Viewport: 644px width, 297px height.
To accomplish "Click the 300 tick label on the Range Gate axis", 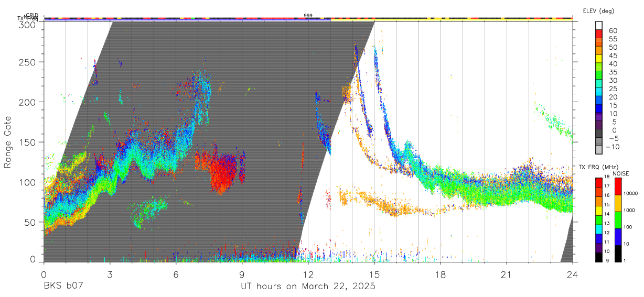I will tap(27, 25).
